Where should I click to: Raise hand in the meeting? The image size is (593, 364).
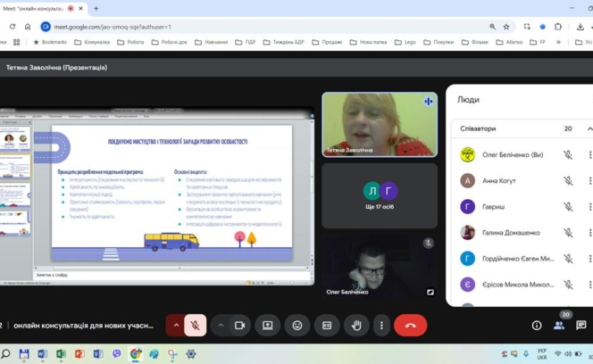pos(356,326)
